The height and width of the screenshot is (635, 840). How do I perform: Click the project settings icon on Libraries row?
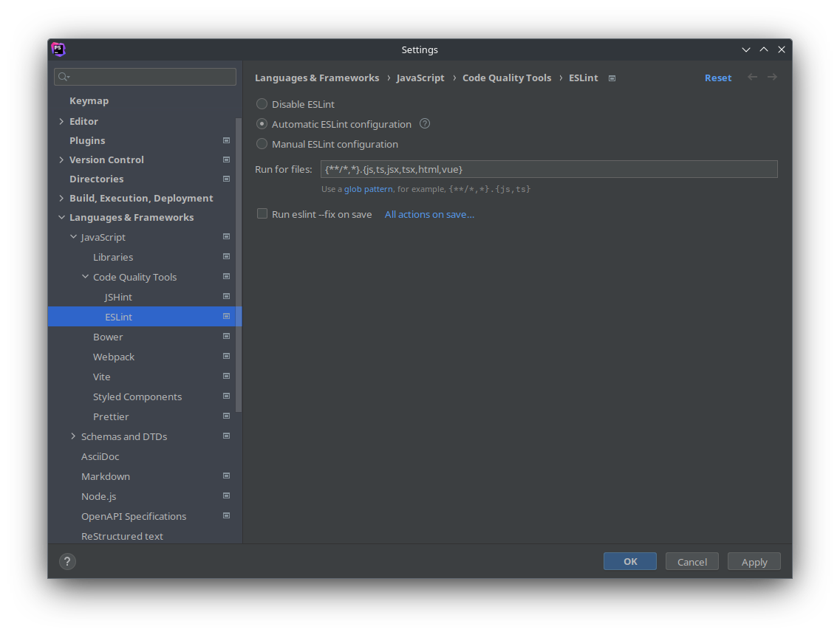226,256
